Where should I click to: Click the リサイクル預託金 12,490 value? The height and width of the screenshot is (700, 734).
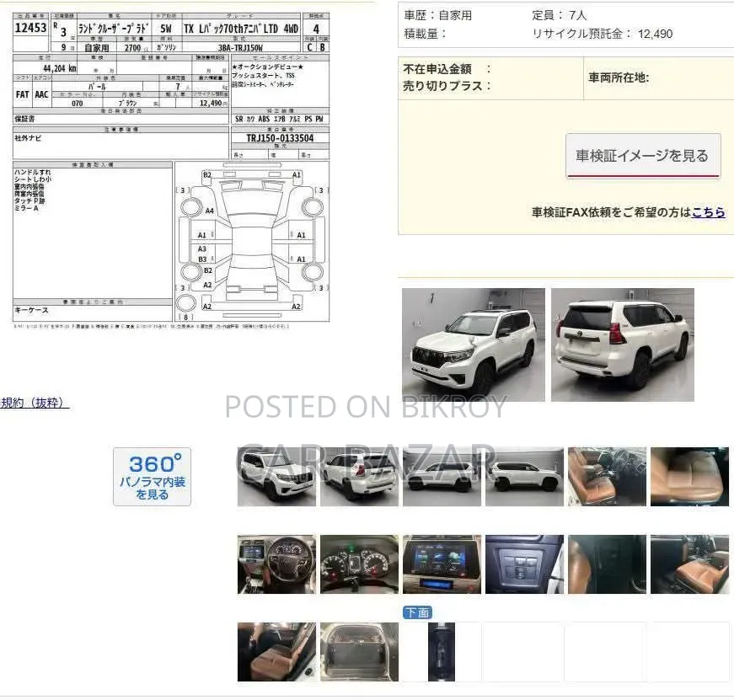pos(655,34)
